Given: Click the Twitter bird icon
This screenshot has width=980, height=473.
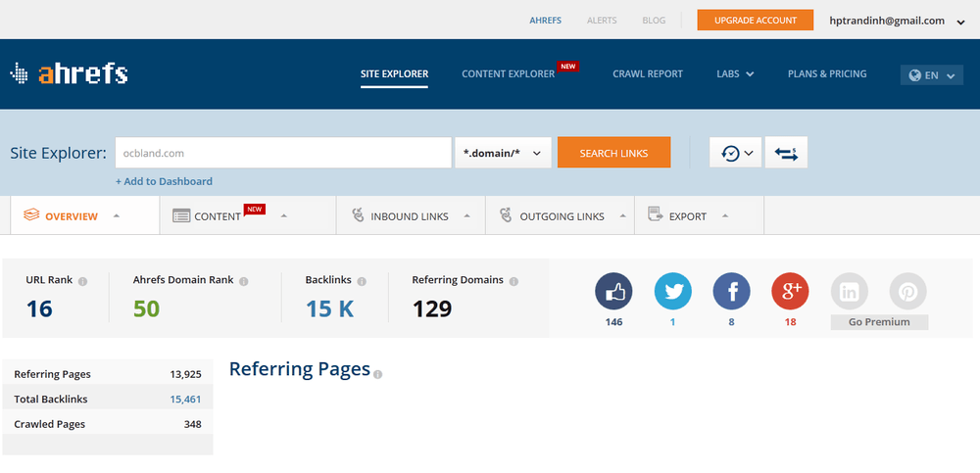Looking at the screenshot, I should 672,291.
